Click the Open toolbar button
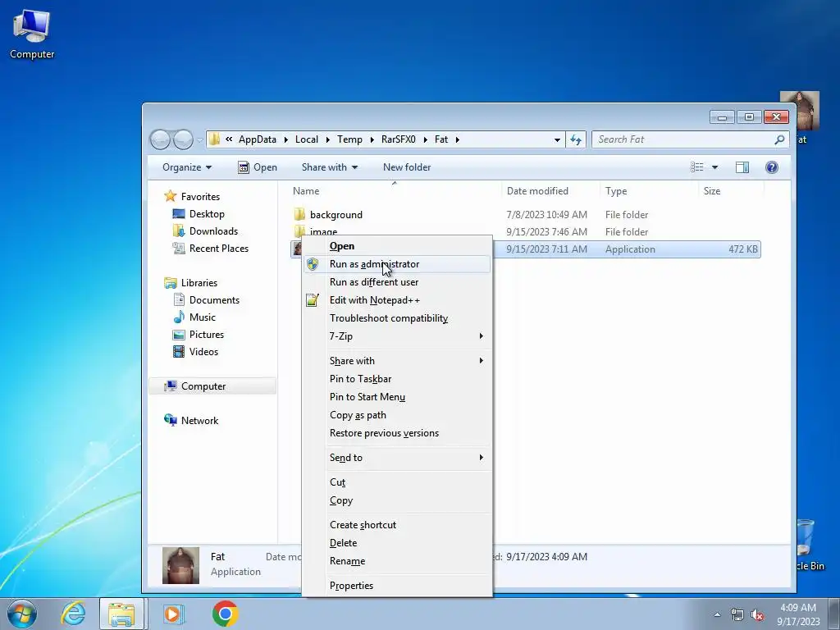840x630 pixels. pos(258,167)
